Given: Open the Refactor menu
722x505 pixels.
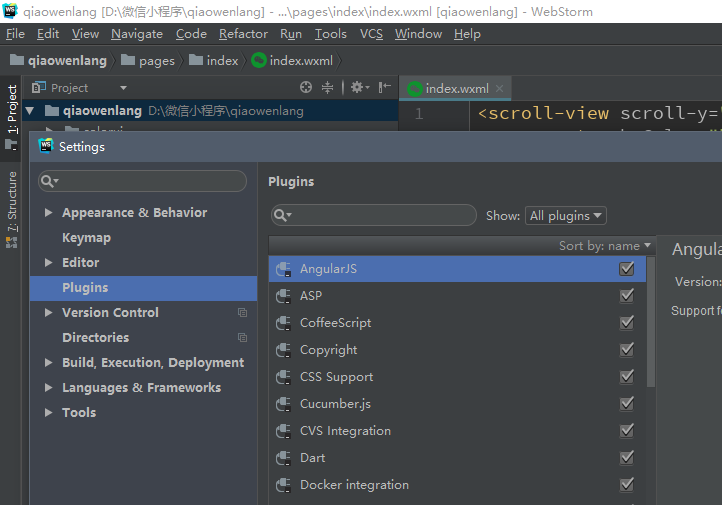Looking at the screenshot, I should [x=243, y=34].
